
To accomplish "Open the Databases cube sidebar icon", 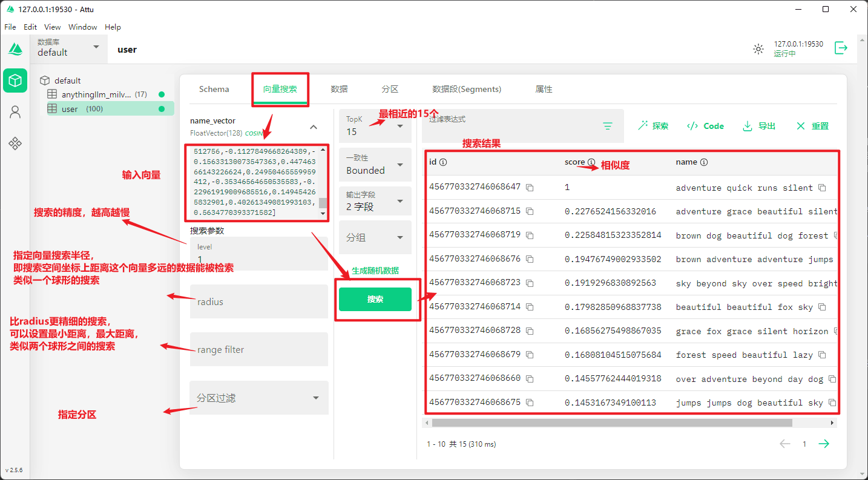I will (x=15, y=81).
